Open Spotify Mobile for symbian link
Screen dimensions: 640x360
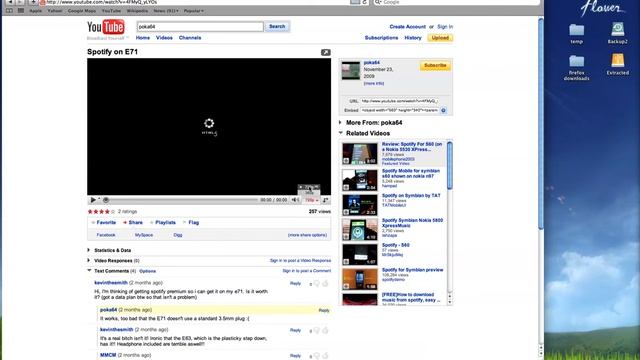[411, 173]
